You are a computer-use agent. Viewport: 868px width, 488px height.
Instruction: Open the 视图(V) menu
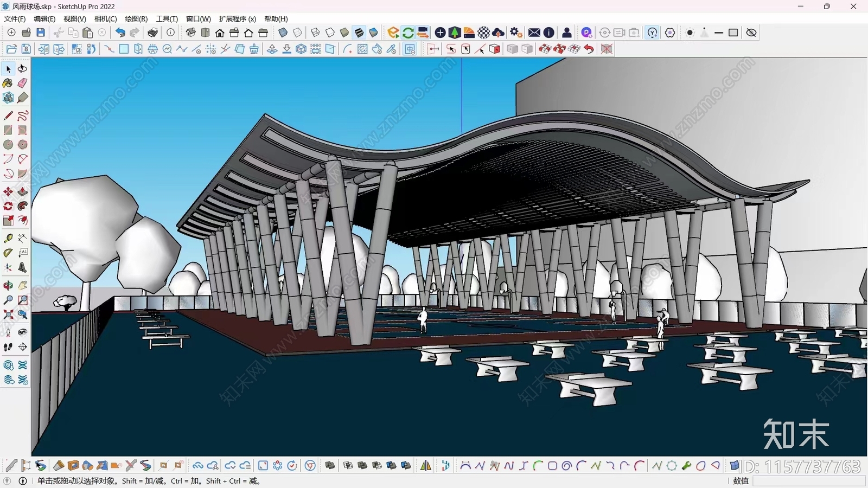coord(75,19)
